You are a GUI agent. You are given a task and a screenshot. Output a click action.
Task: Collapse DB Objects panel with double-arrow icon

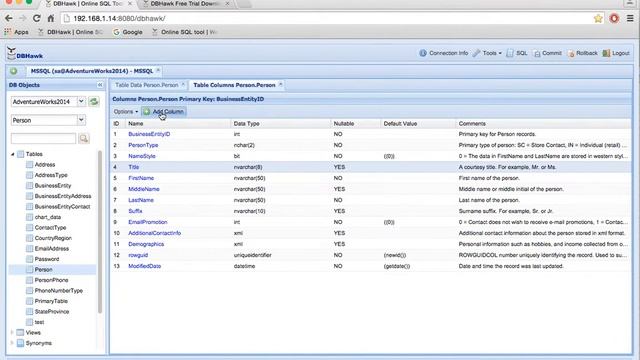click(100, 85)
